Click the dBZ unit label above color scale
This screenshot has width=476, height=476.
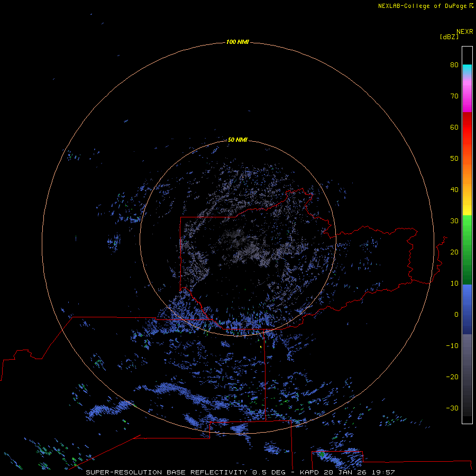pos(449,36)
